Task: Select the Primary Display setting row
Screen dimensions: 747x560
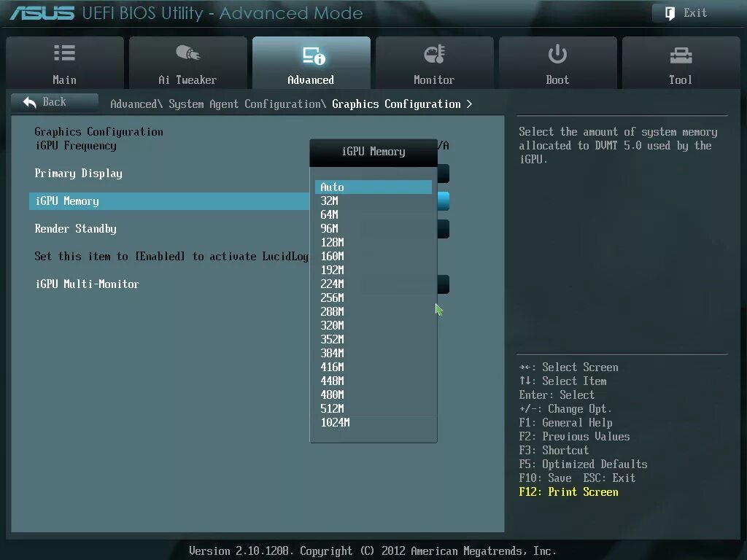Action: tap(169, 174)
